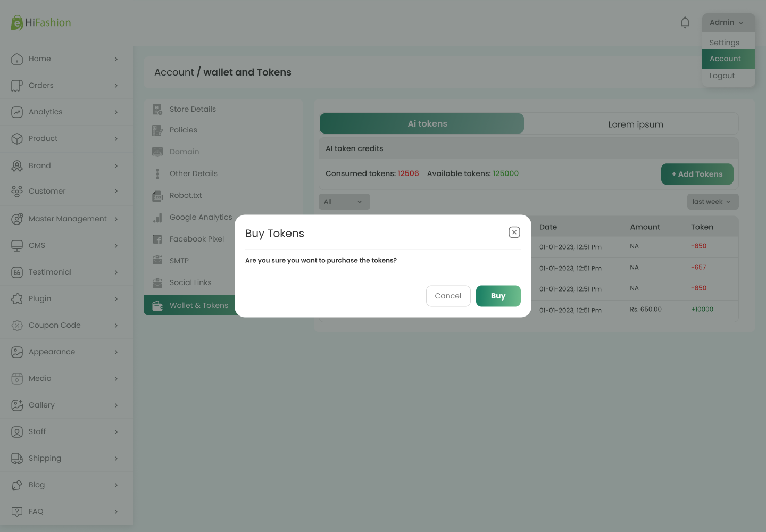
Task: Click the Token column header
Action: (x=702, y=227)
